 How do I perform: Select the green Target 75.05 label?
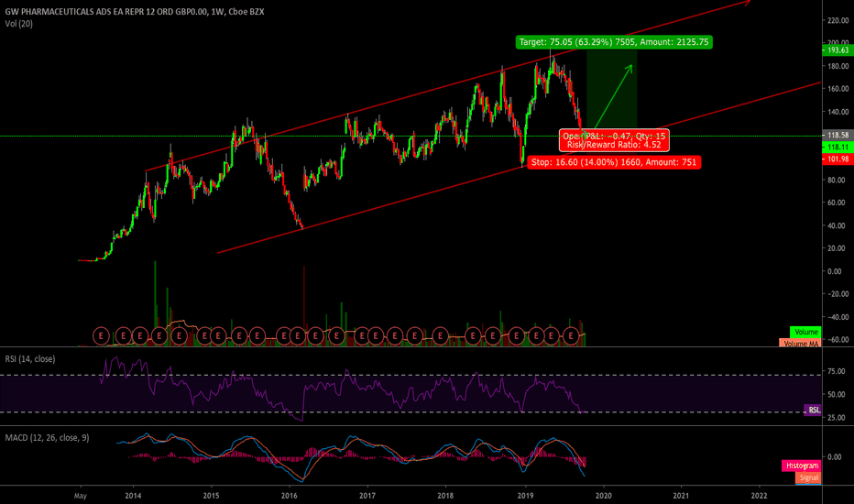(614, 42)
